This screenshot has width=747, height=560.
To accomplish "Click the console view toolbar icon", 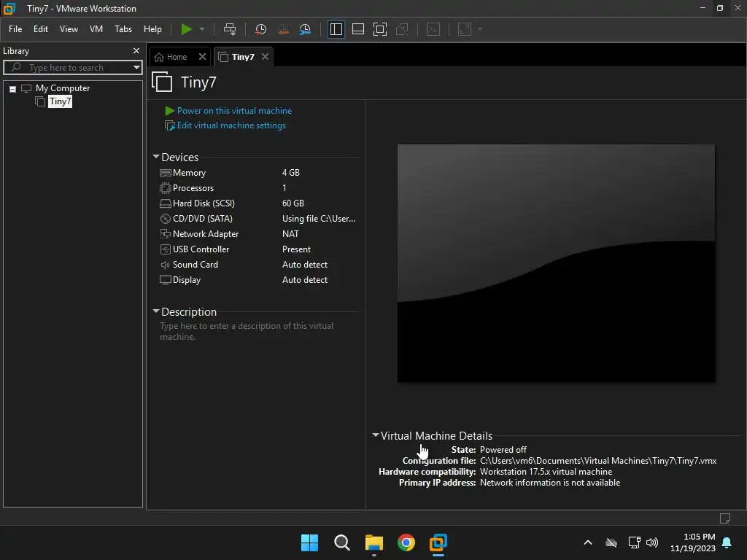I will point(433,29).
